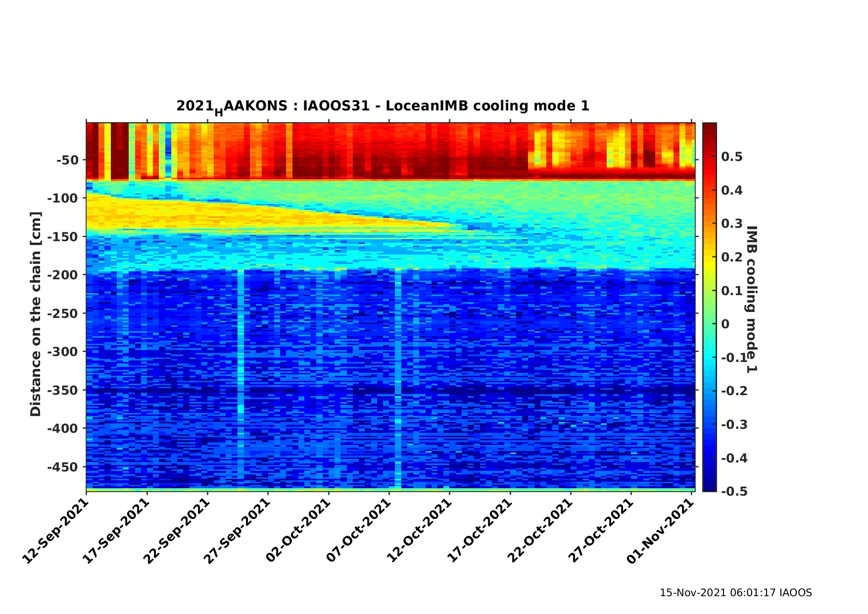Select the 17-Oct-2021 date tick label
Viewport: 868px width, 614px height.
click(x=480, y=530)
